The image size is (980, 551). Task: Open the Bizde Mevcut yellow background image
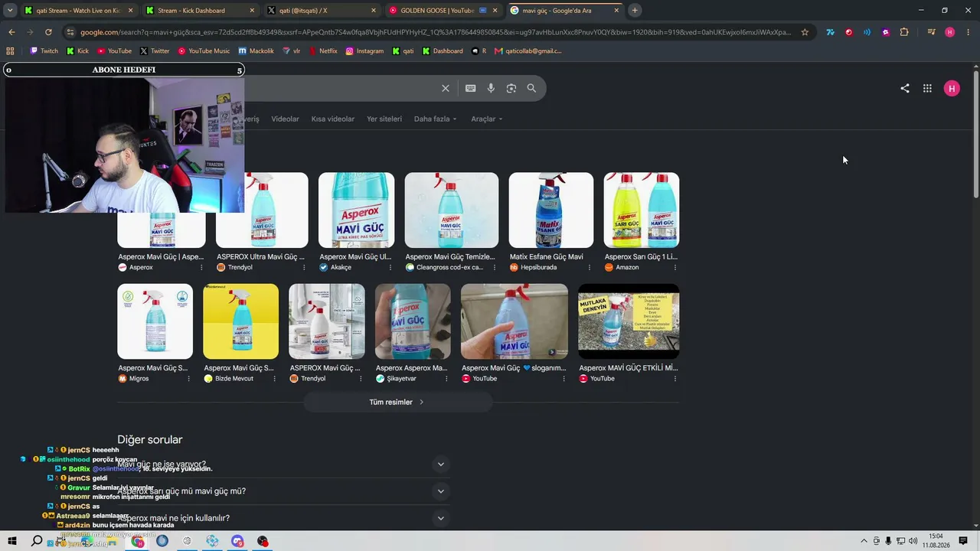coord(240,321)
